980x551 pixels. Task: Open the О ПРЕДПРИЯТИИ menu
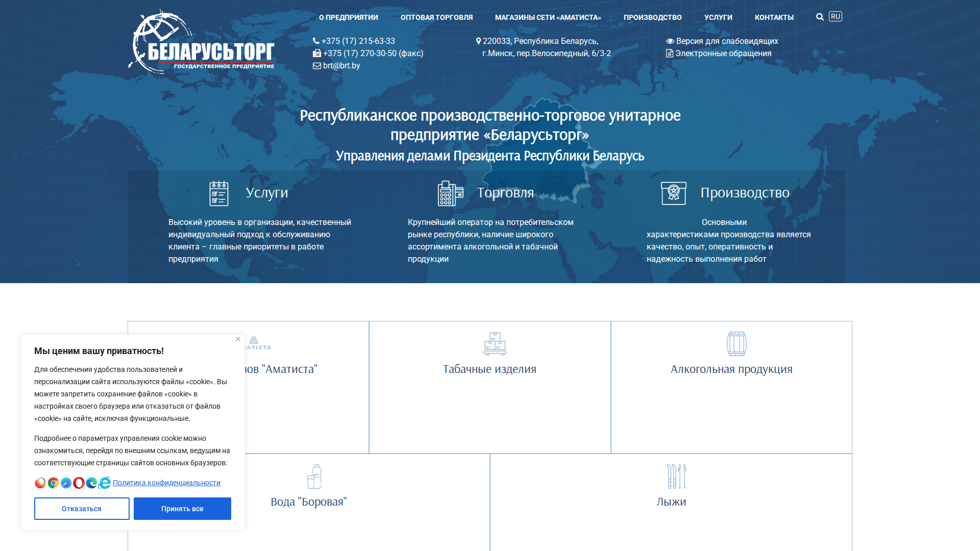[x=349, y=17]
